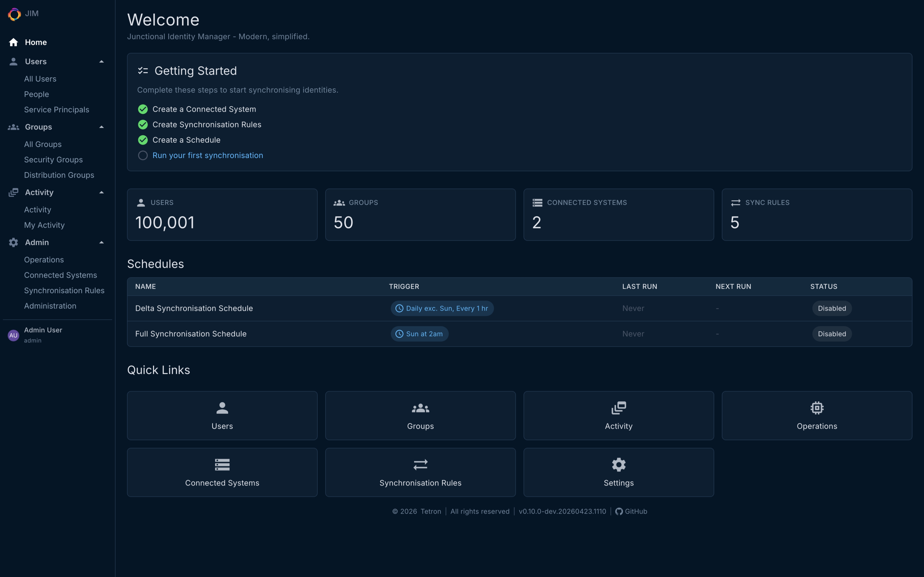The width and height of the screenshot is (924, 577).
Task: Go to Security Groups in sidebar
Action: [54, 160]
